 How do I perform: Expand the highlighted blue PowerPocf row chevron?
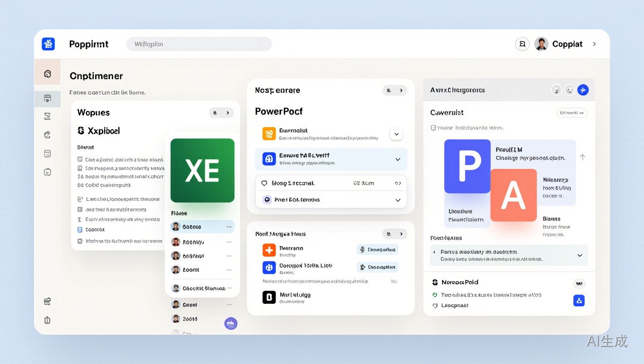point(398,159)
